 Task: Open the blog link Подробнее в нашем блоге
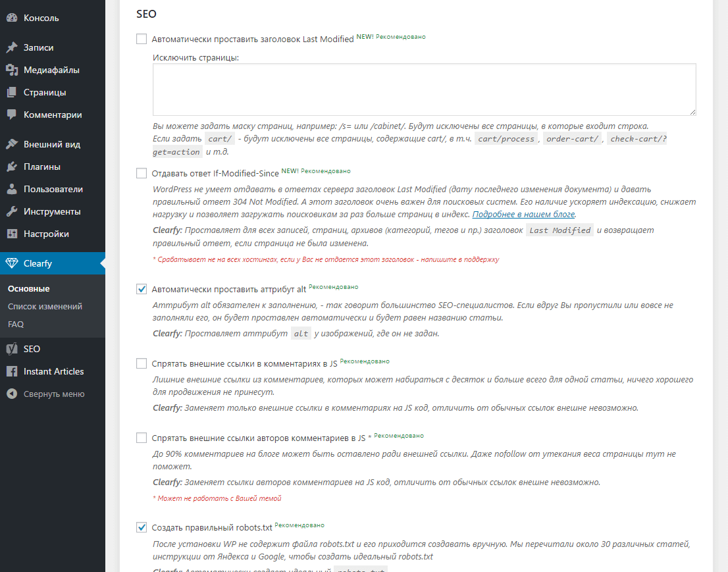[x=524, y=214]
